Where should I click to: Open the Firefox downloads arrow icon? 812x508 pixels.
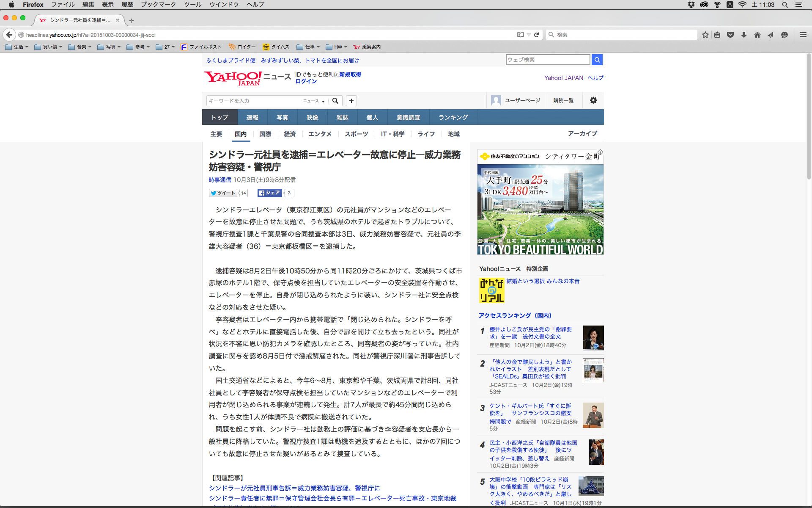click(744, 35)
